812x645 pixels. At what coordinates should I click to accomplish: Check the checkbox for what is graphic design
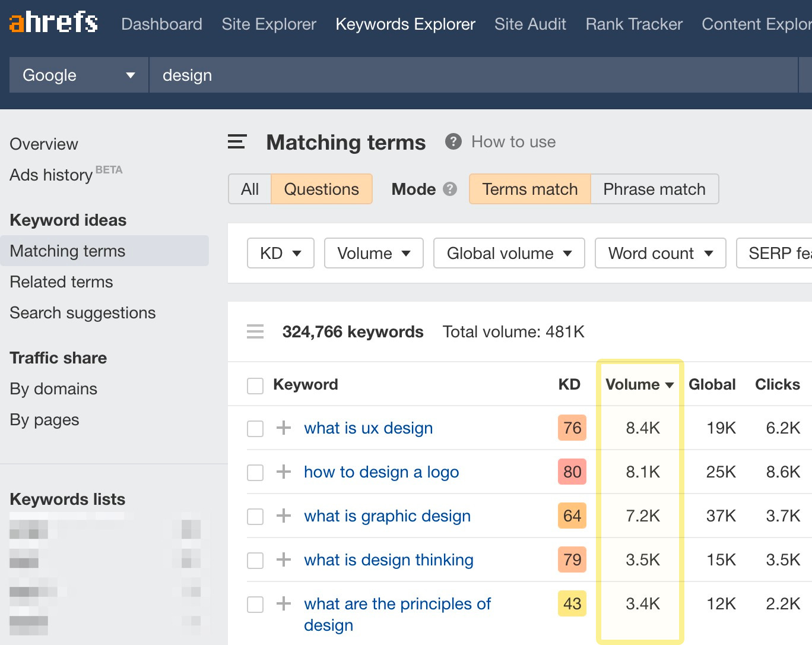click(x=255, y=516)
